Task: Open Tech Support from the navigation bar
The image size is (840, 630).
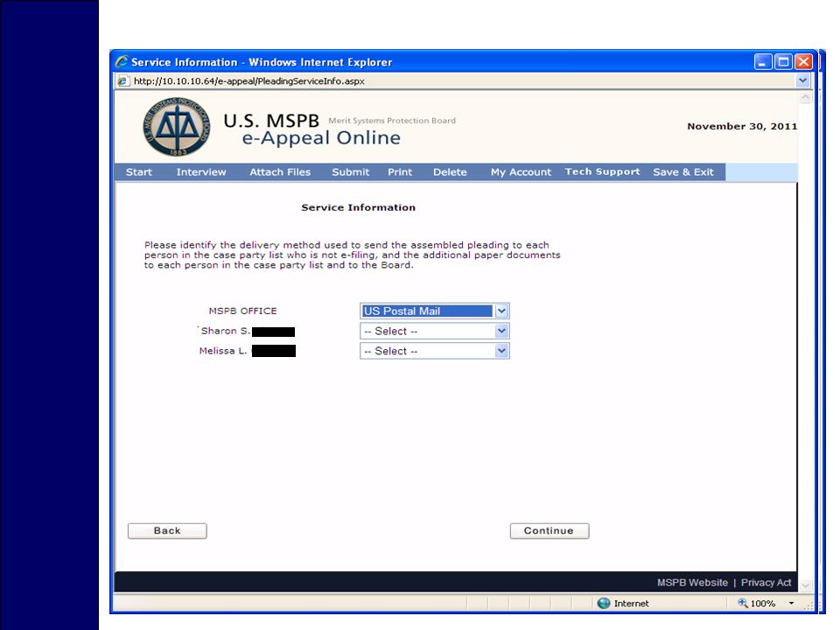Action: pyautogui.click(x=603, y=171)
